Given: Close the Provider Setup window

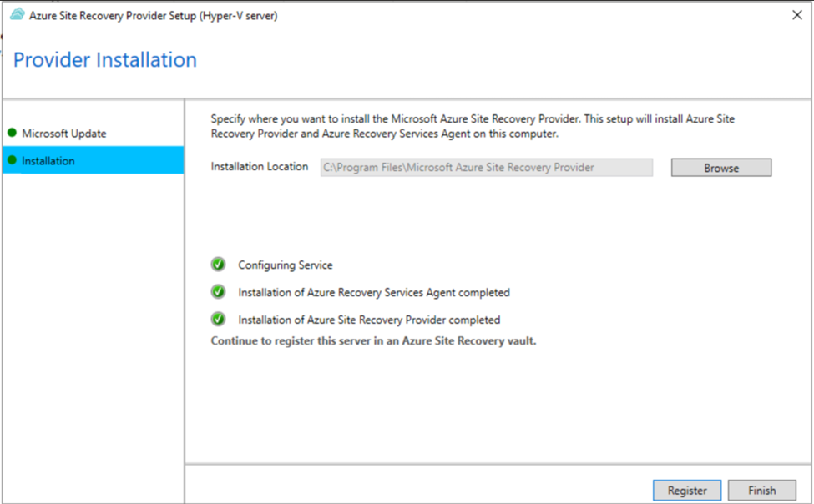Looking at the screenshot, I should pyautogui.click(x=797, y=15).
